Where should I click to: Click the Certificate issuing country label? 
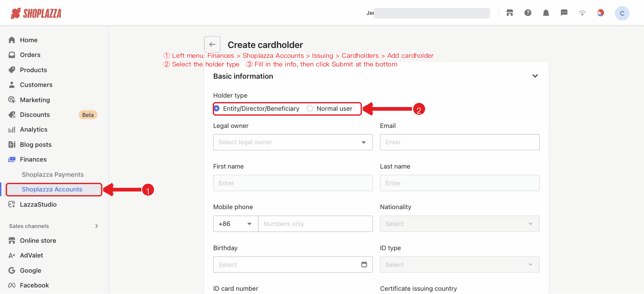[419, 289]
